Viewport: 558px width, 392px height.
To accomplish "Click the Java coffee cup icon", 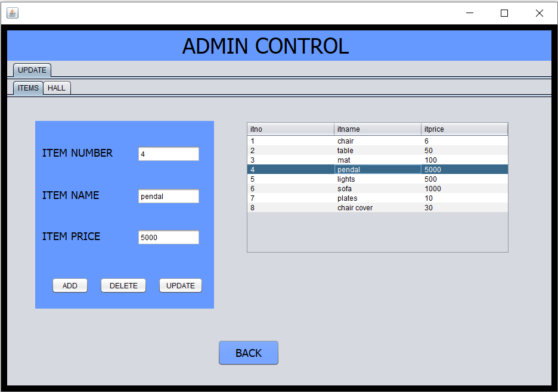I will point(12,13).
